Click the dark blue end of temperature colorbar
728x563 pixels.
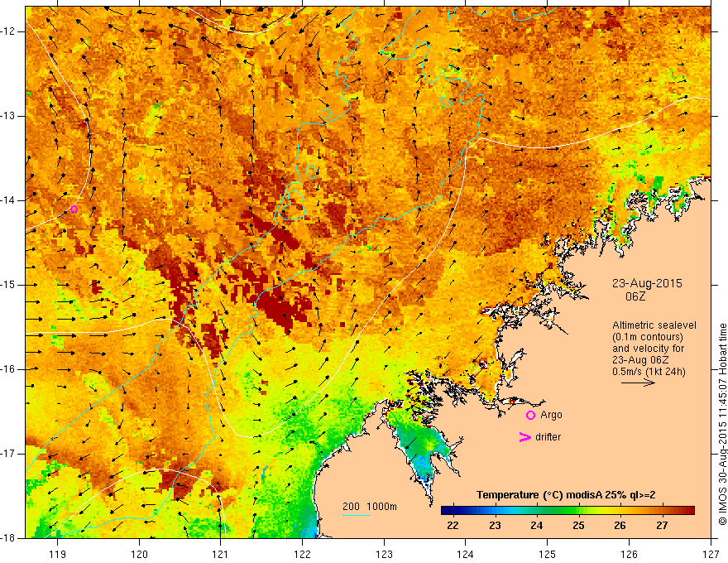[448, 511]
